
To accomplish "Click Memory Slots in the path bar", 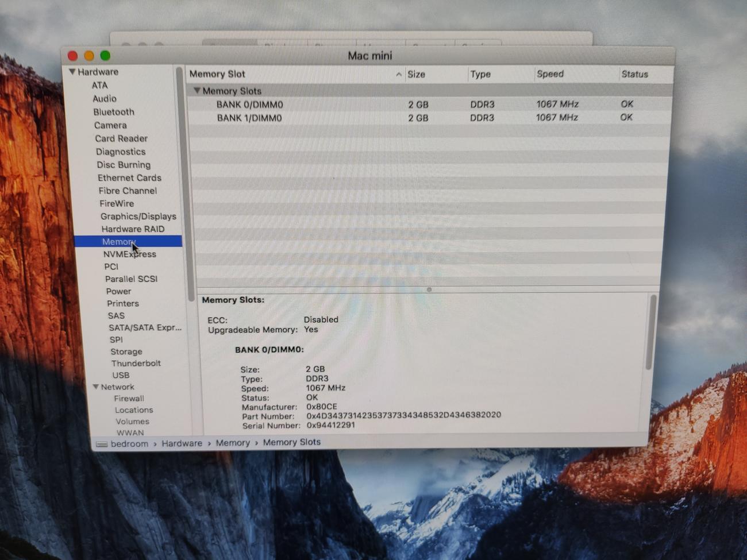I will click(292, 442).
